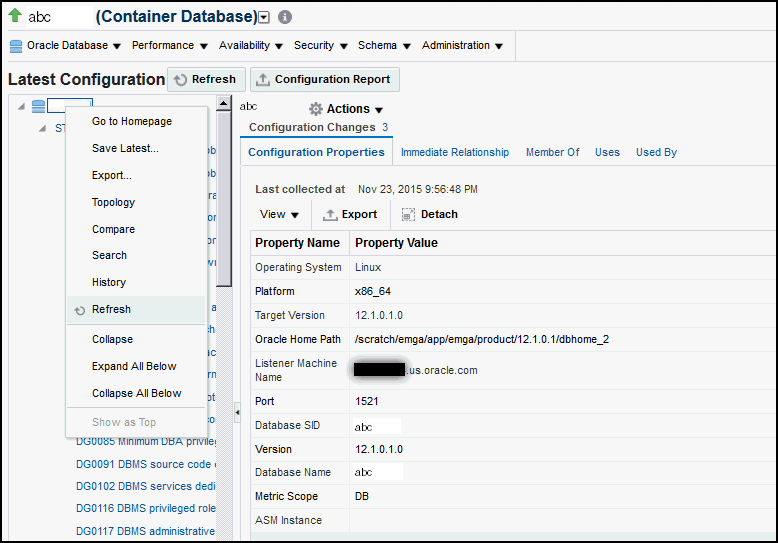The image size is (778, 543).
Task: Open the Availability menu
Action: (251, 46)
